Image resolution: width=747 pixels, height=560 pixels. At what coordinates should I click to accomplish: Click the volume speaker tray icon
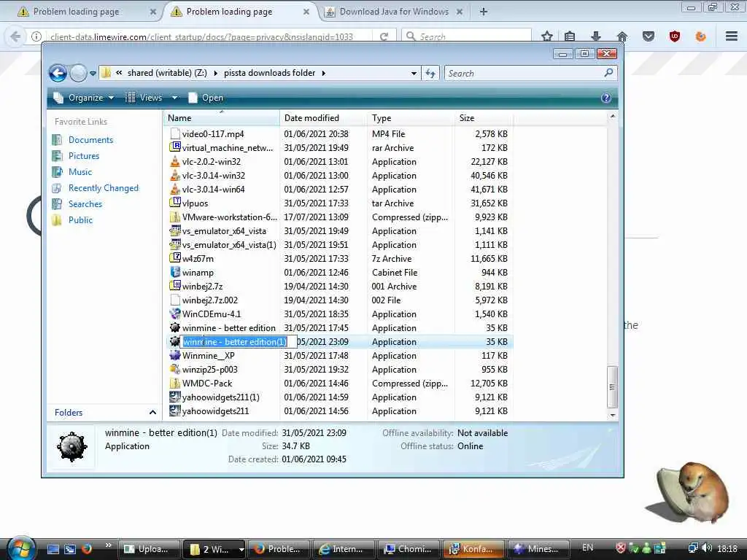point(707,548)
